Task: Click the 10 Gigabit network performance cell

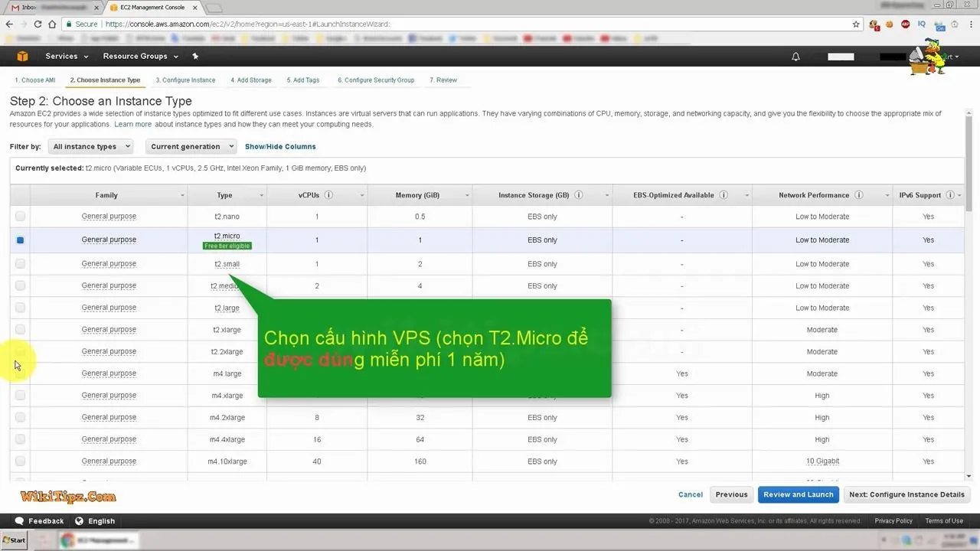Action: pos(822,461)
